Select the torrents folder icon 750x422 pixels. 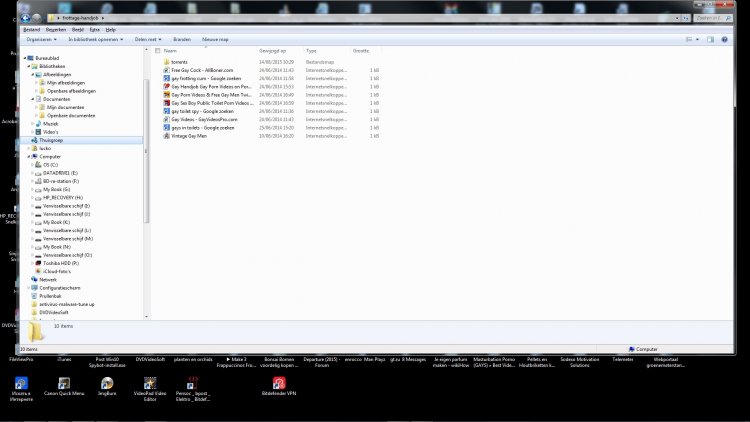point(166,62)
